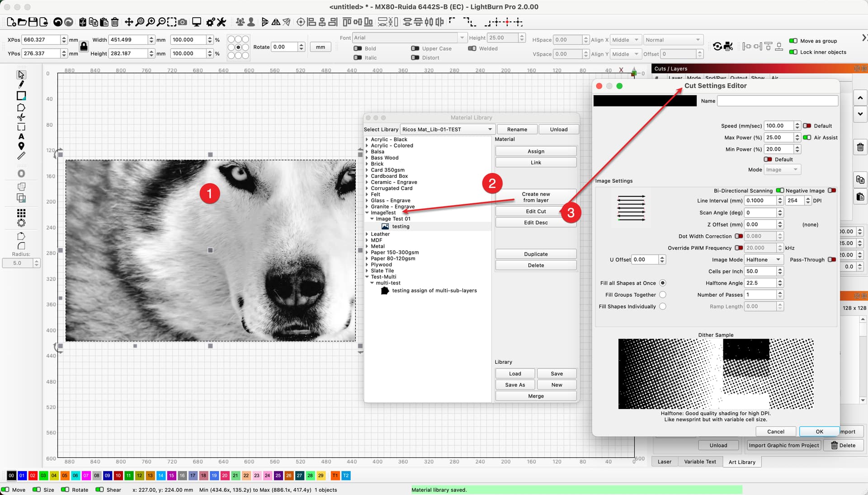Open the Grid Array tool
This screenshot has width=868, height=495.
coord(21,213)
